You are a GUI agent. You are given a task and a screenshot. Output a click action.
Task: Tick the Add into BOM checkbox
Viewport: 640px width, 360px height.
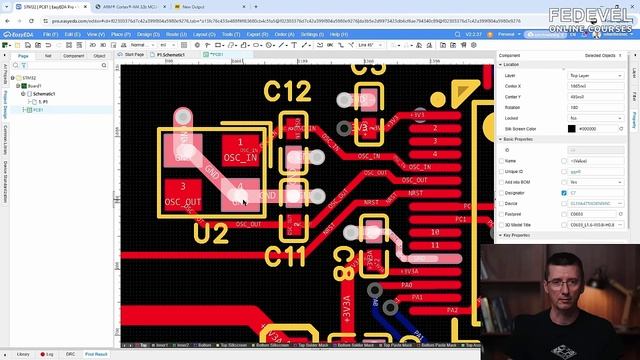501,182
